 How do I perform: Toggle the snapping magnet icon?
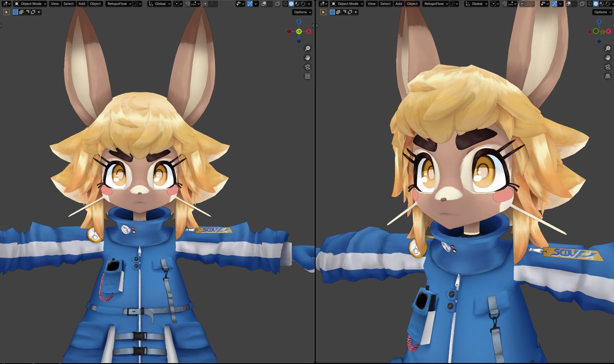coord(187,4)
